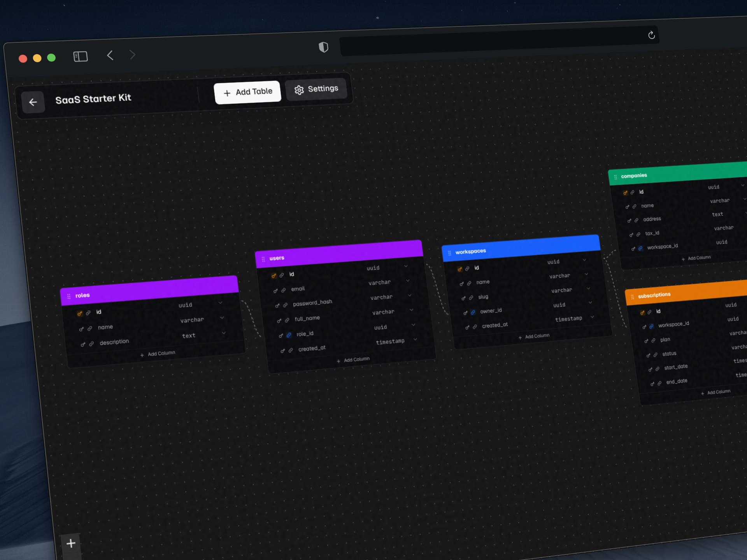Screen dimensions: 747x560
Task: Toggle the foreign key link on workspaces owner_id
Action: (473, 312)
